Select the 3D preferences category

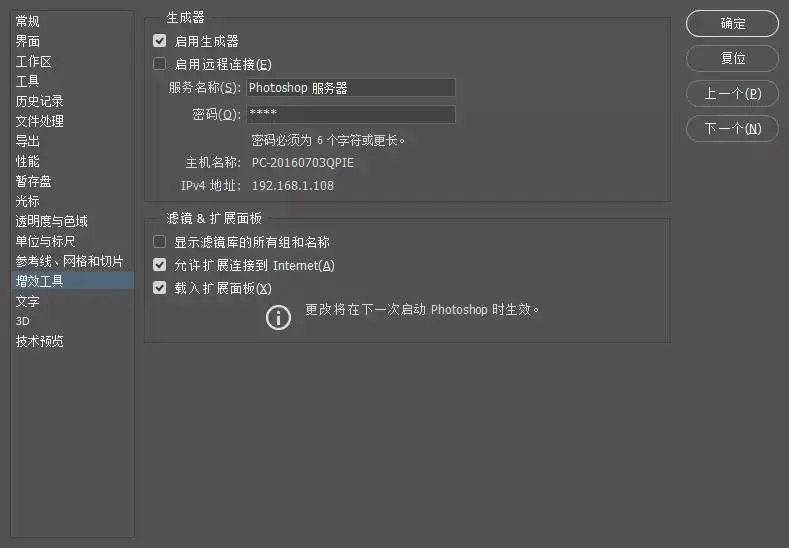pos(23,321)
